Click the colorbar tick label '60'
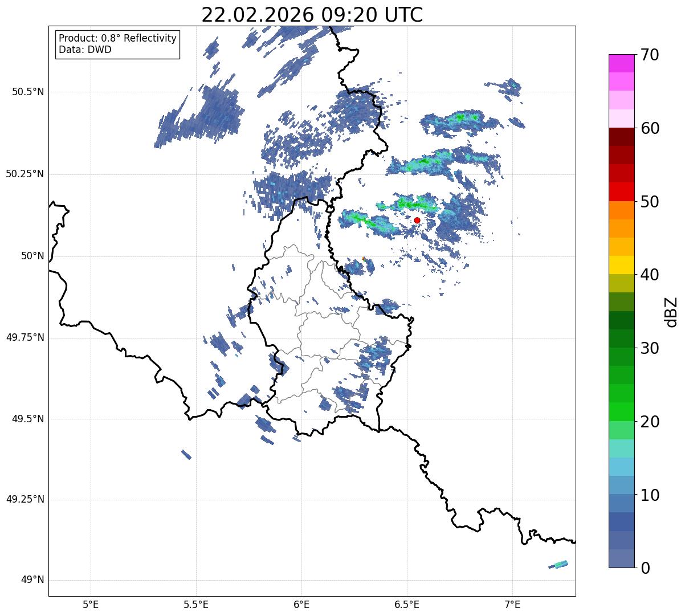This screenshot has width=685, height=616. tap(650, 128)
